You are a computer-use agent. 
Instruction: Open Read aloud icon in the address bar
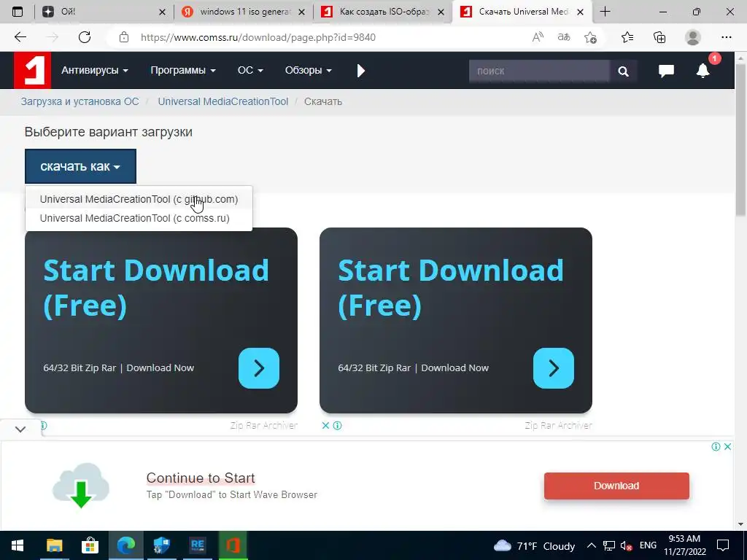(538, 37)
